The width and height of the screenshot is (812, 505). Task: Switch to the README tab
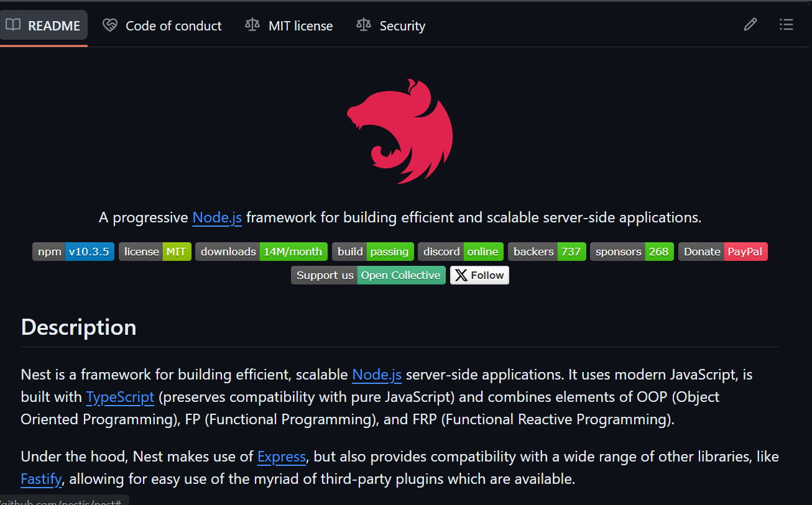coord(44,25)
